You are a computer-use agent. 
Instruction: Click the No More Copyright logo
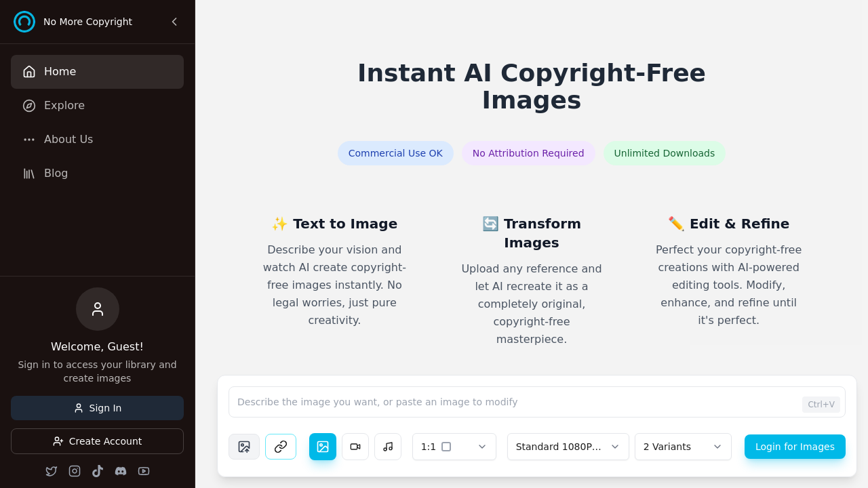click(x=24, y=22)
